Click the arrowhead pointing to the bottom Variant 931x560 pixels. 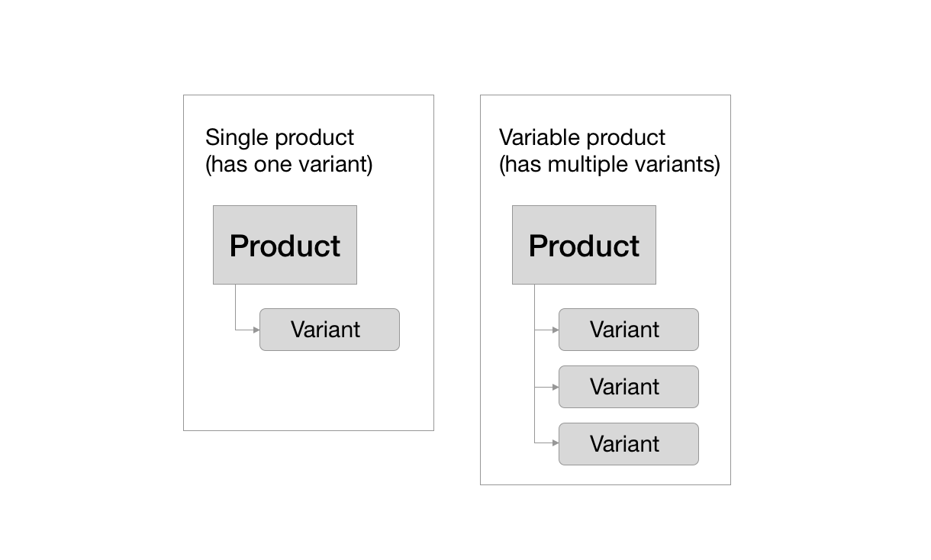point(556,444)
